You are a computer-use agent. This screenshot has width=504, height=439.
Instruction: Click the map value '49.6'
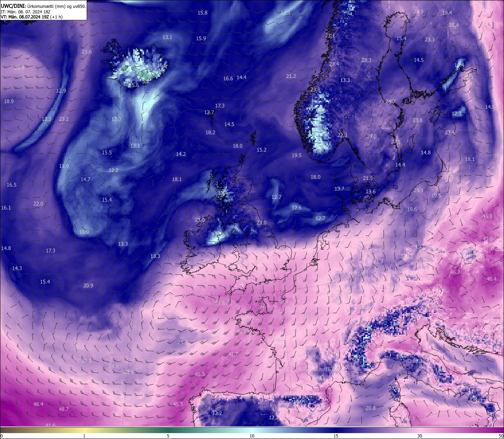(x=487, y=239)
